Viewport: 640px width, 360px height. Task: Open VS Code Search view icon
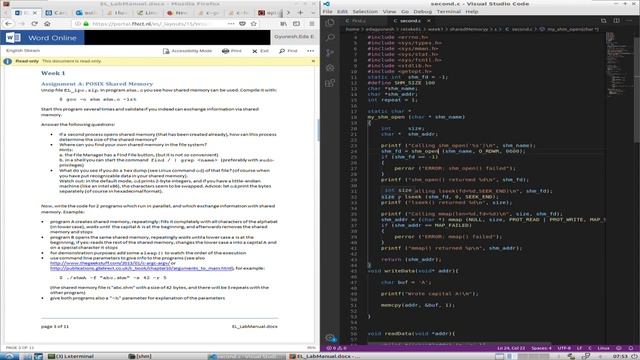330,38
